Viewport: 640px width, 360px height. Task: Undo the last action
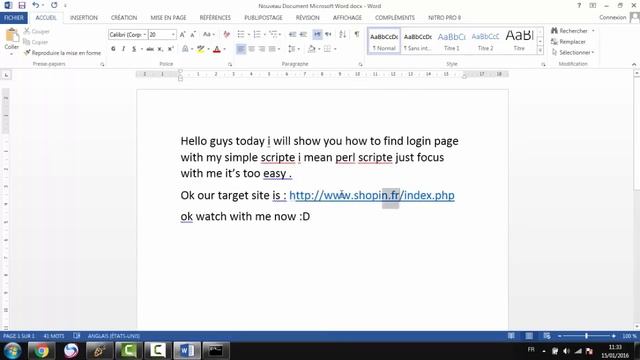(x=36, y=5)
